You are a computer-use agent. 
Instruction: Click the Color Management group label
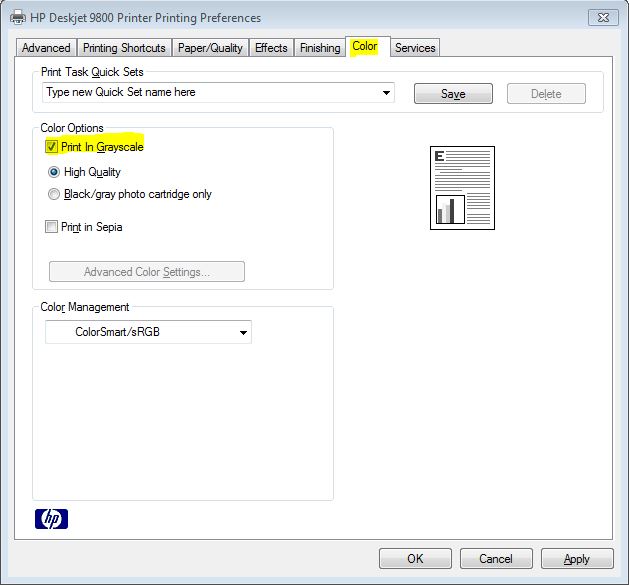(85, 307)
